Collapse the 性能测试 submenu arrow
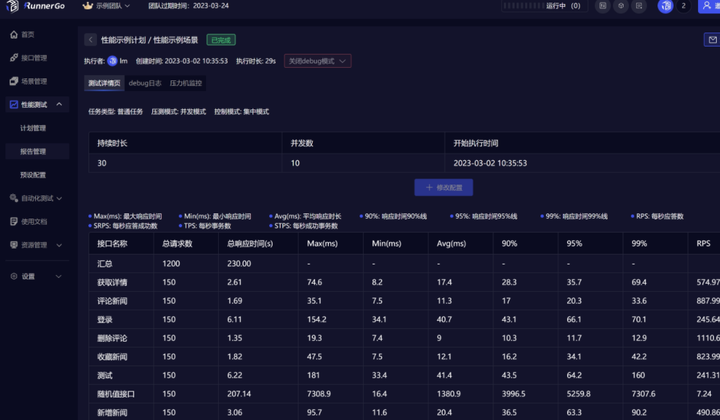 click(59, 105)
